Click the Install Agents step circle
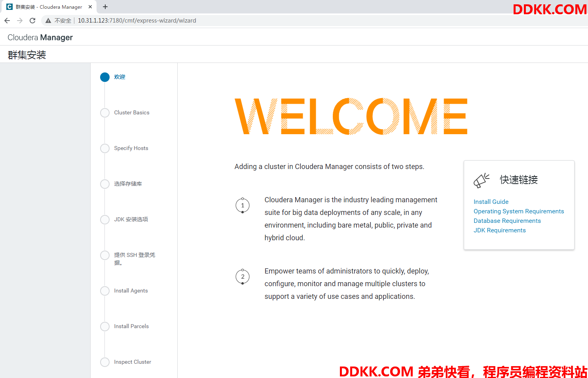588x378 pixels. point(105,291)
